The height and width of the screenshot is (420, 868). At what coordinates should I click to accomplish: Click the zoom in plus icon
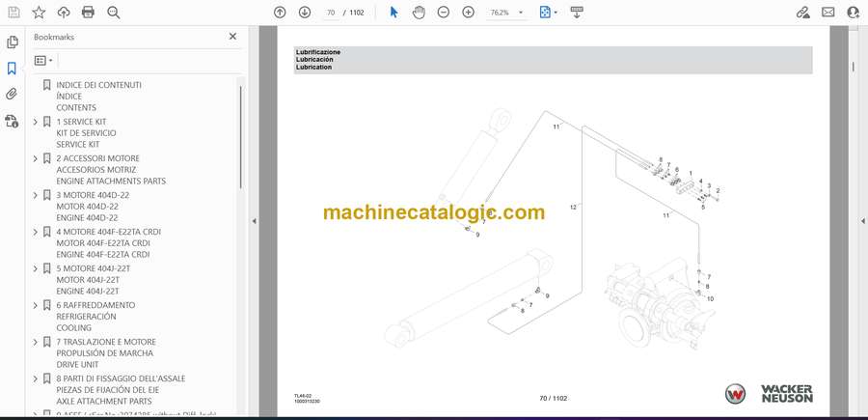click(469, 13)
